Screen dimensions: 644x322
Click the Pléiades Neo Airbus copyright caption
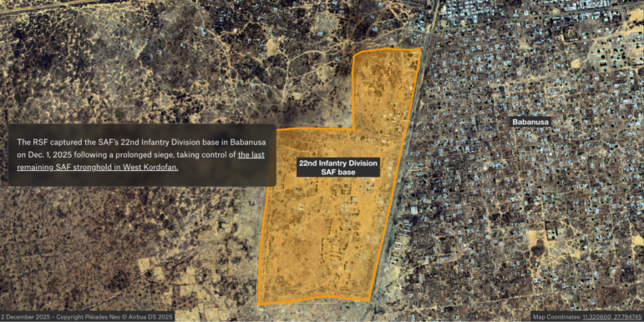tap(87, 317)
